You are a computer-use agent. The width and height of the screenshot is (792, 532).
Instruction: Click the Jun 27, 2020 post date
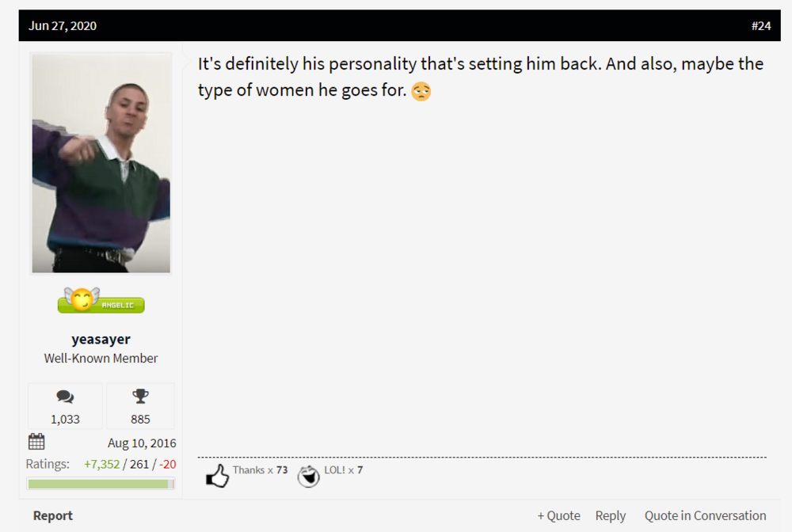click(63, 26)
